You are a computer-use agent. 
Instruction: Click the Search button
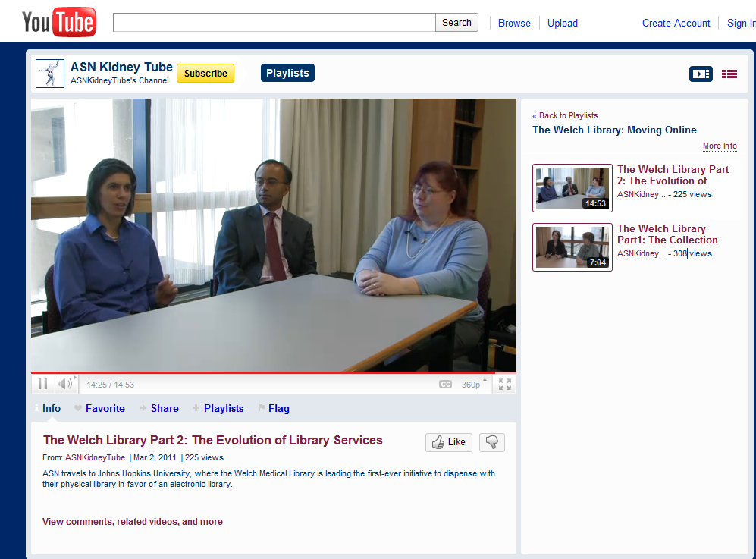456,23
